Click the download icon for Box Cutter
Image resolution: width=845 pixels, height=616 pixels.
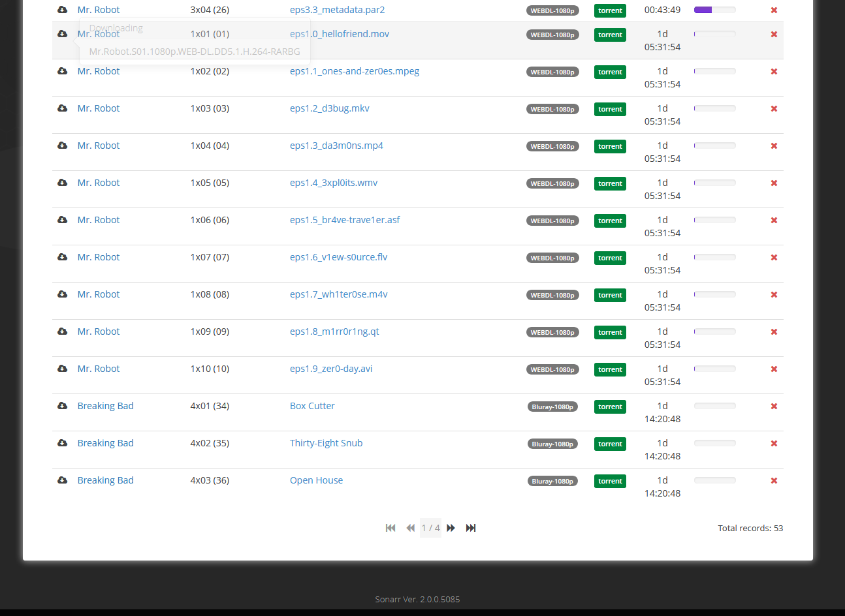coord(62,405)
